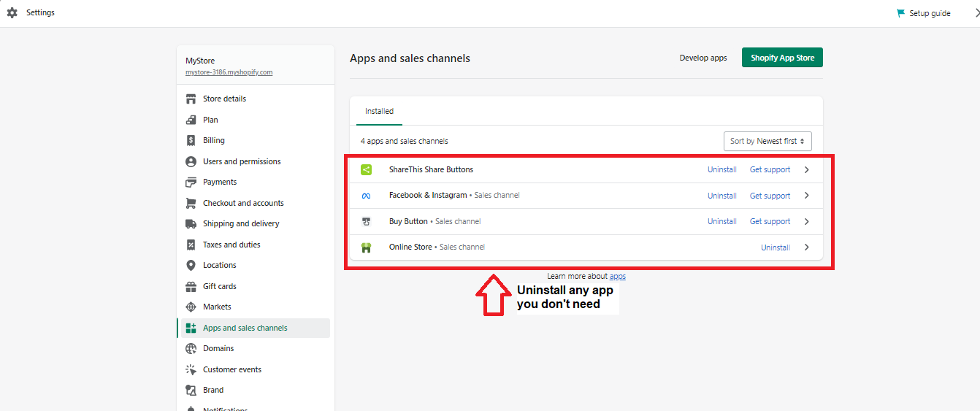This screenshot has width=980, height=411.
Task: Click the Billing dollar icon
Action: [191, 140]
